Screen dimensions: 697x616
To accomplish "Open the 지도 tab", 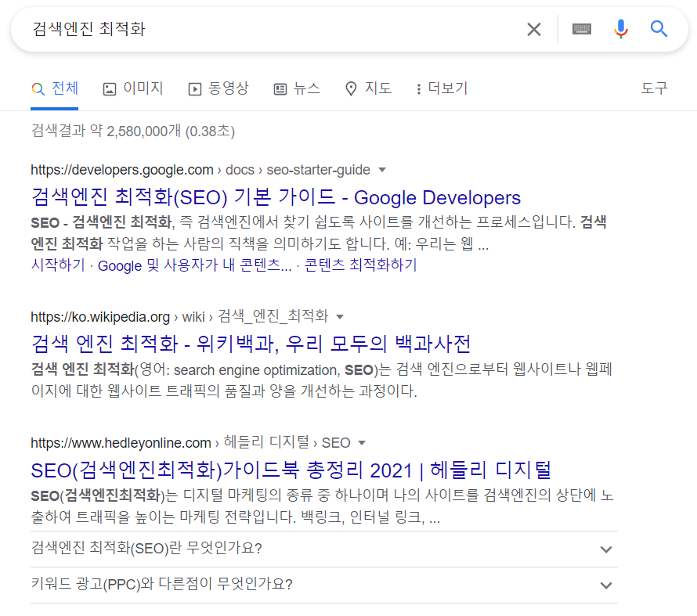I will click(x=368, y=88).
